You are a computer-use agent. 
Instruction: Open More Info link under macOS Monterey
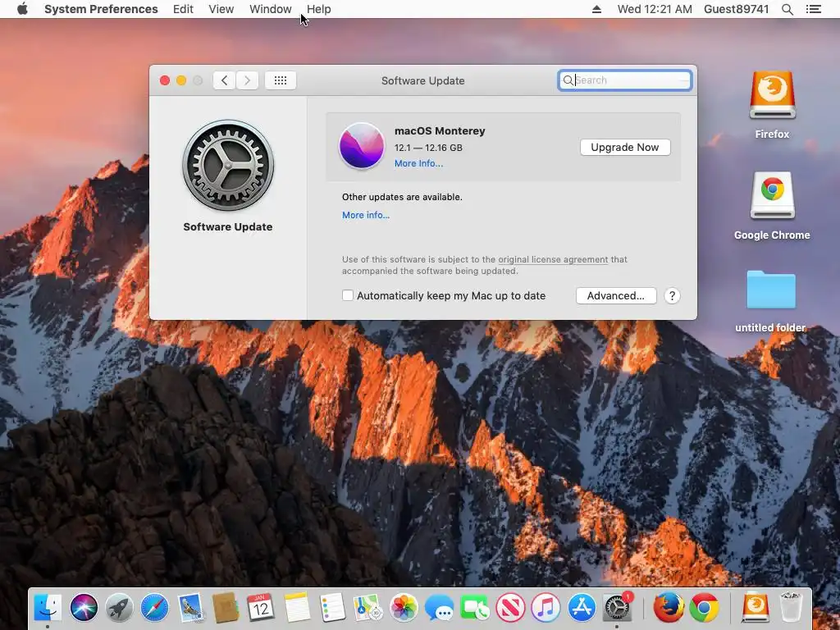(418, 163)
